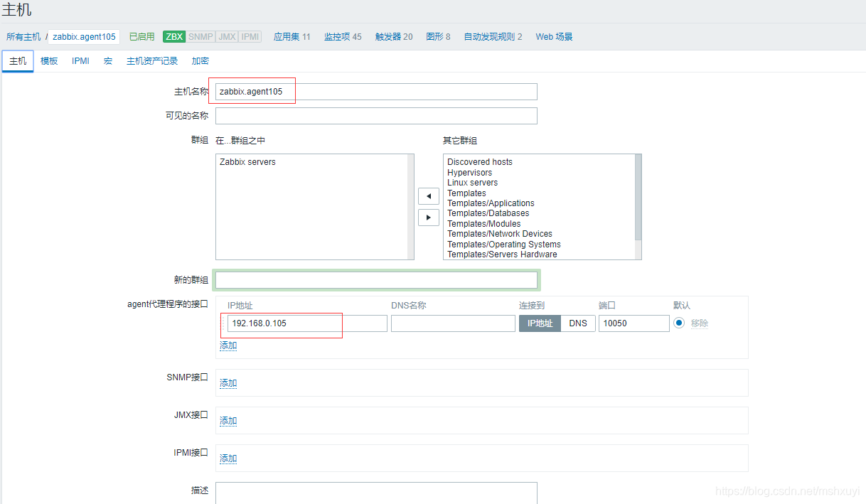Focus the 可见的名称 input field

click(x=376, y=116)
